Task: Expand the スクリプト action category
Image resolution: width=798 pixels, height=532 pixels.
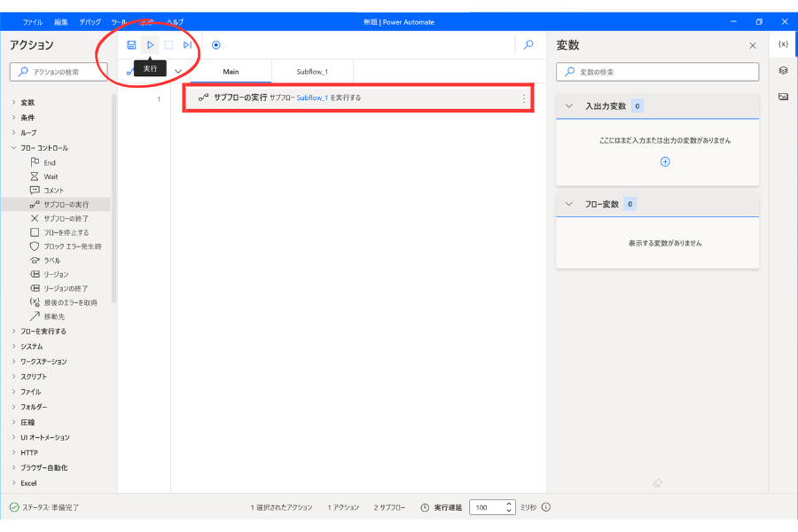Action: [13, 377]
